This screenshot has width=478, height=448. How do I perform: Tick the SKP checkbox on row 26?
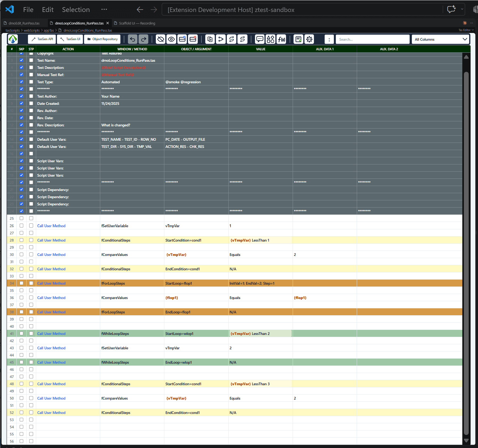coord(22,226)
